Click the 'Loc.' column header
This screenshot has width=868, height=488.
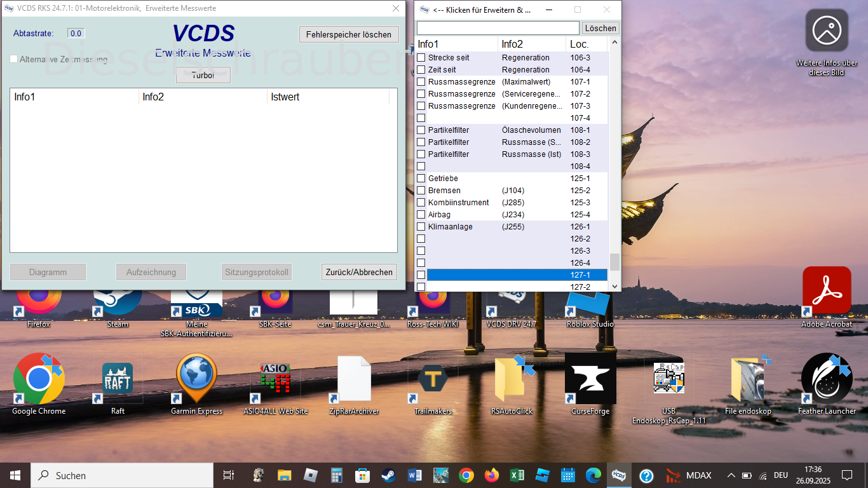coord(586,44)
